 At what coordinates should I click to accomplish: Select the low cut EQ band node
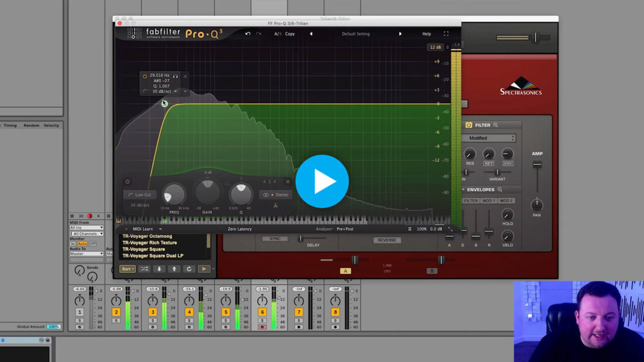pyautogui.click(x=165, y=104)
